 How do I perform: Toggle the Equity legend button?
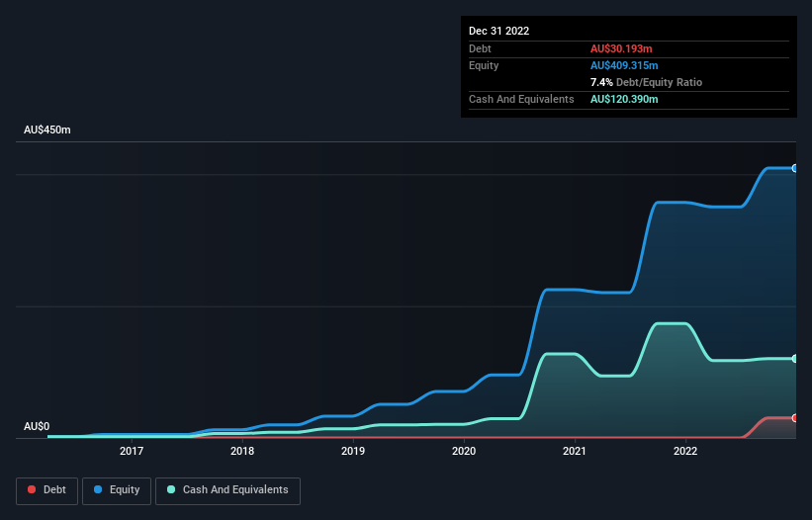pyautogui.click(x=117, y=490)
